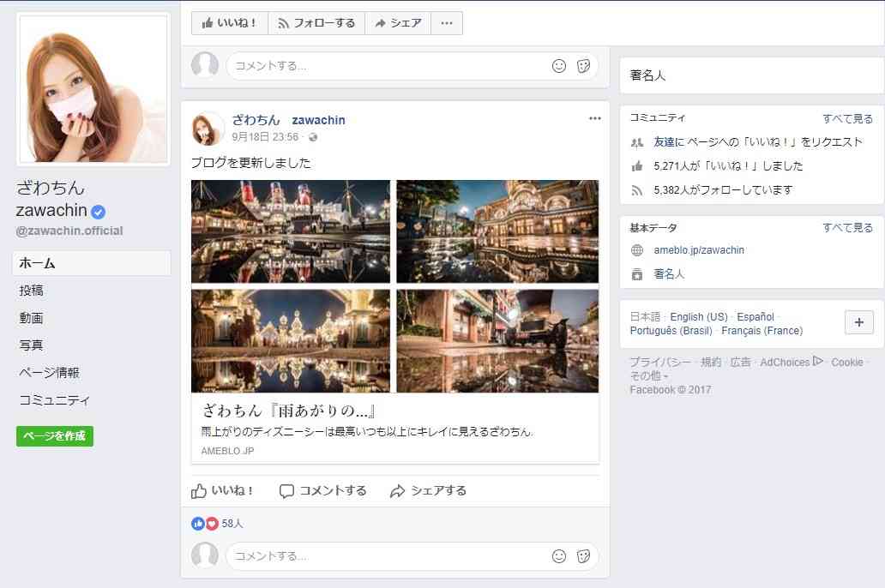The height and width of the screenshot is (588, 885).
Task: Open the post author avatar thumbnail
Action: (x=208, y=129)
